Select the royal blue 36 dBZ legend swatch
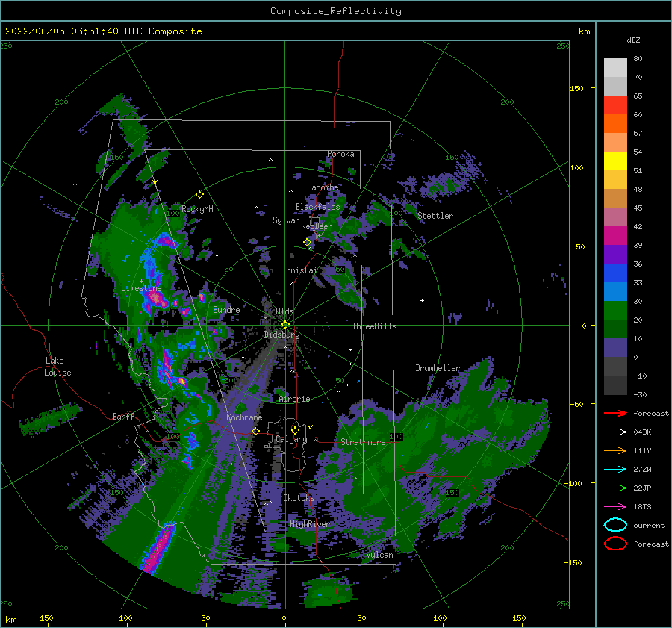The width and height of the screenshot is (672, 628). click(x=615, y=273)
